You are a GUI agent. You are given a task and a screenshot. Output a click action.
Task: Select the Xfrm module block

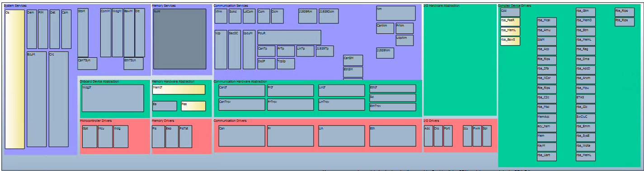tap(221, 16)
